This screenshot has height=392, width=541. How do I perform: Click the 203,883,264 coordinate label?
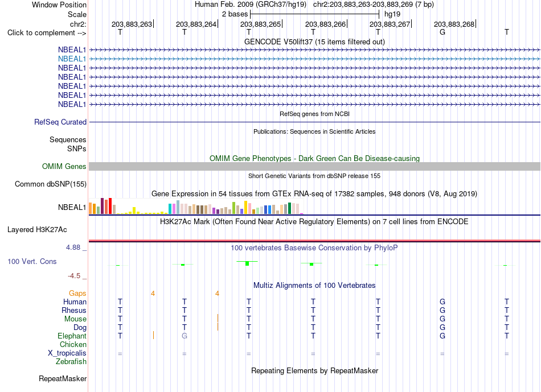(197, 24)
